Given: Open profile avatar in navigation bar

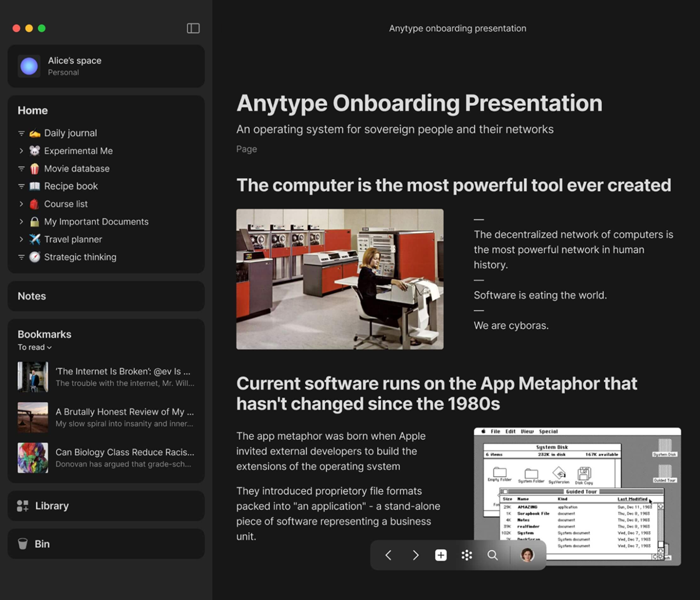Looking at the screenshot, I should pos(527,555).
